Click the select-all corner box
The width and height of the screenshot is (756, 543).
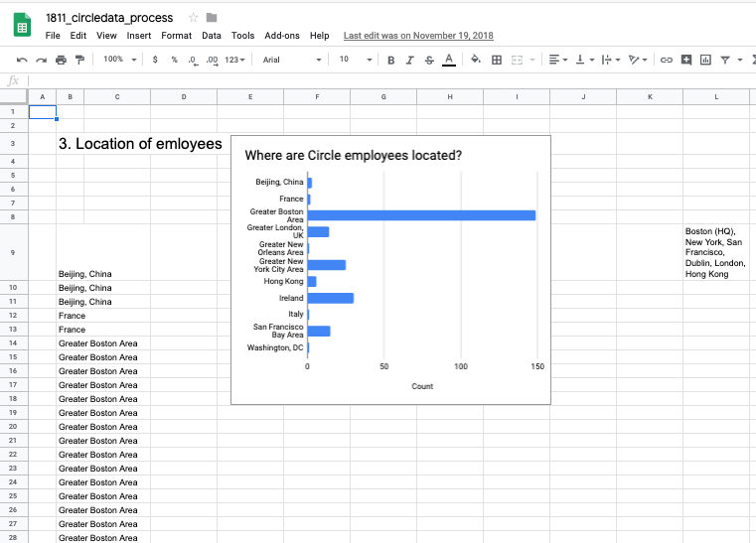14,97
